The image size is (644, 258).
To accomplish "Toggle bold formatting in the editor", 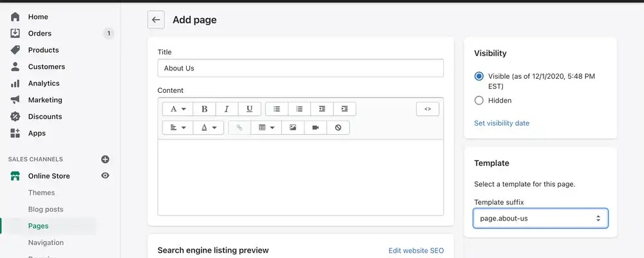I will 204,109.
